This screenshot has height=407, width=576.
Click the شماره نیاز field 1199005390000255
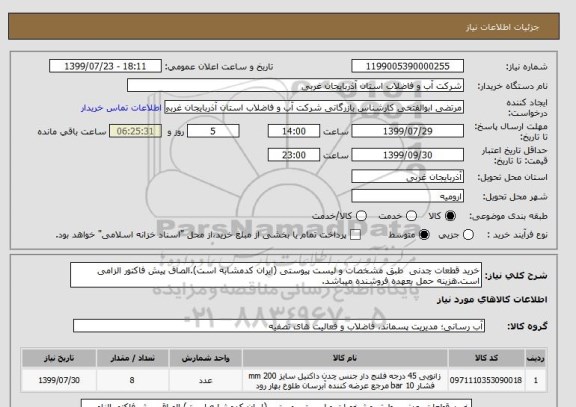407,66
